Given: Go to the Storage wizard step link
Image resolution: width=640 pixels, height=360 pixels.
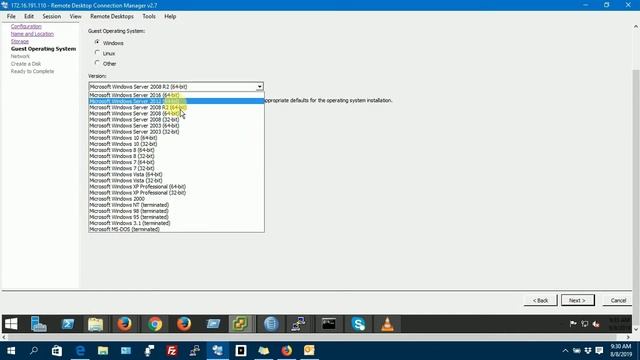Looking at the screenshot, I should coord(20,41).
